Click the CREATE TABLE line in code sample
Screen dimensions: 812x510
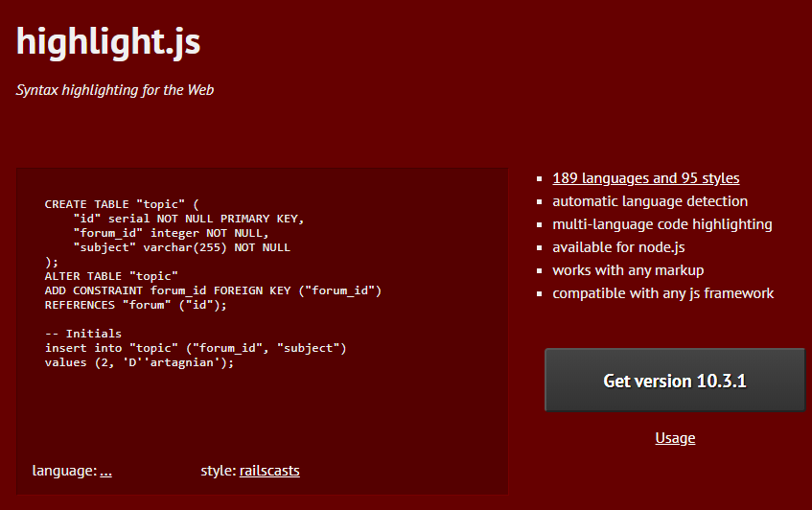pyautogui.click(x=122, y=204)
